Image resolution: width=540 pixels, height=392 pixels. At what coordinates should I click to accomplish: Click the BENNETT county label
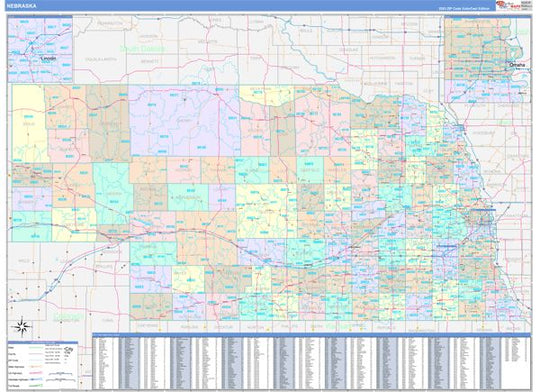(150, 61)
